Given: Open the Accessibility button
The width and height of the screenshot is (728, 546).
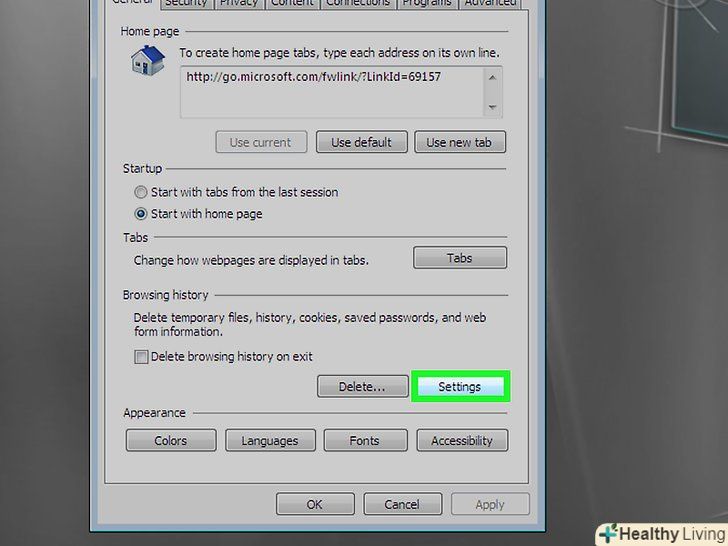Looking at the screenshot, I should [462, 440].
